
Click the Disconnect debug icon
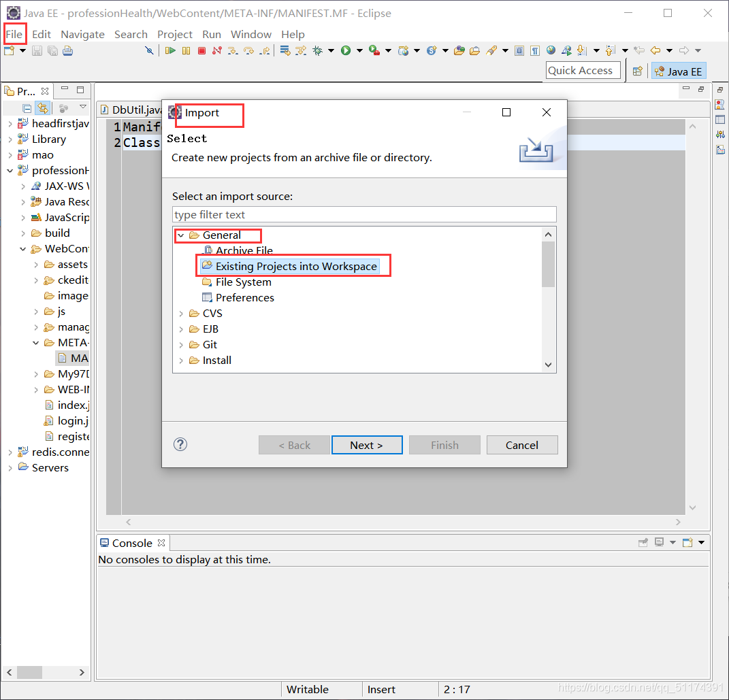coord(216,50)
